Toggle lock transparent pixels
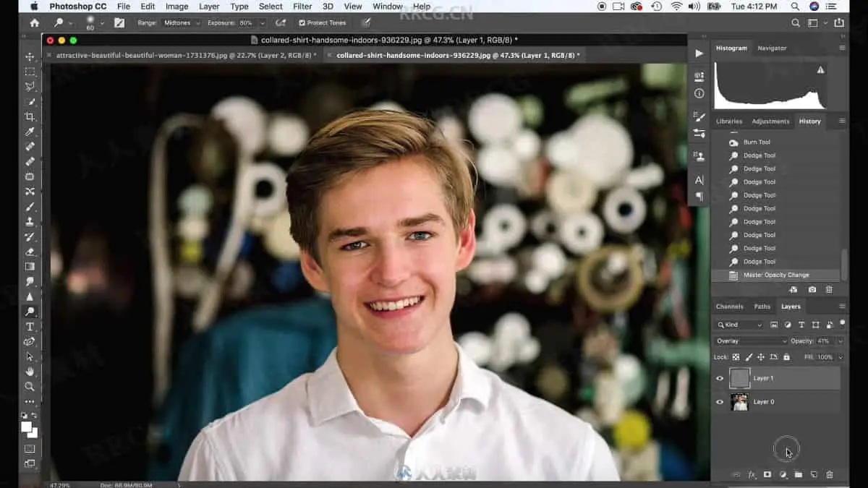The image size is (868, 488). click(x=736, y=357)
